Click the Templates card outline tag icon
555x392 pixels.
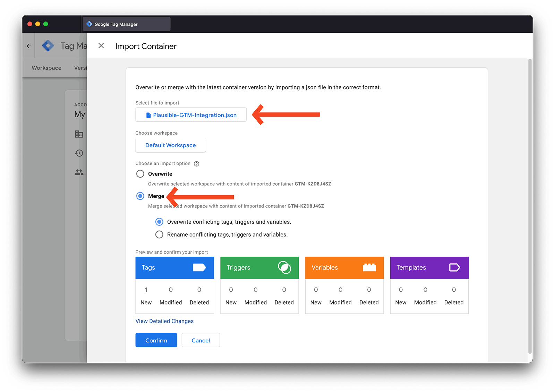(454, 267)
